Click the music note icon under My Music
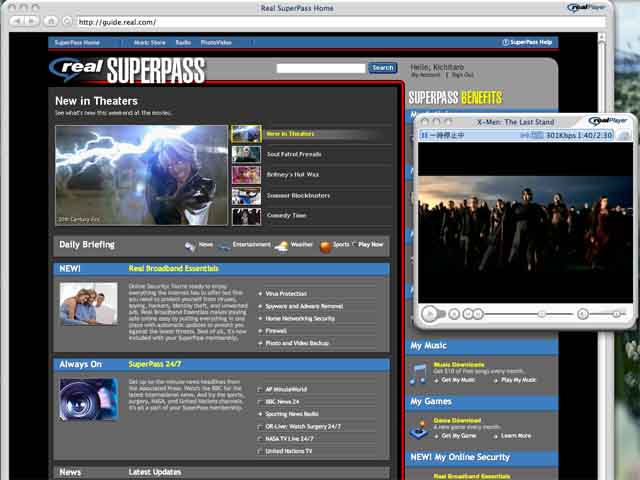640x480 pixels. point(418,373)
